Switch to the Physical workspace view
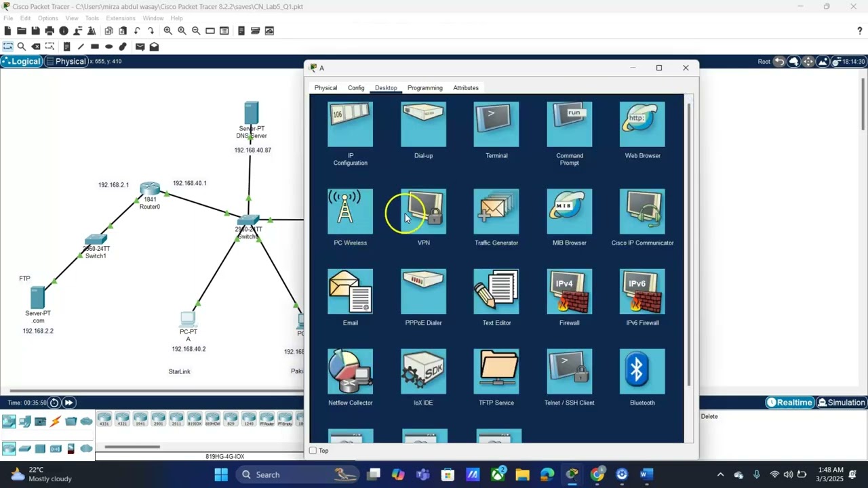 point(66,62)
